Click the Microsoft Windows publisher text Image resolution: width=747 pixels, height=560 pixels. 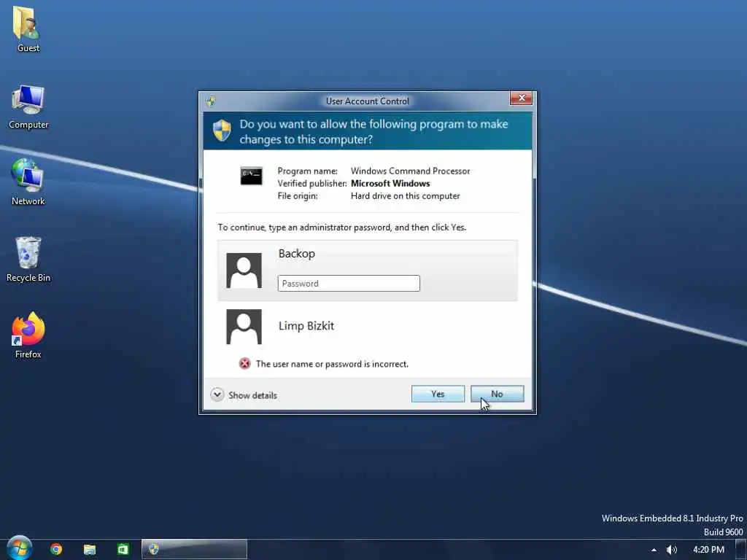point(390,183)
